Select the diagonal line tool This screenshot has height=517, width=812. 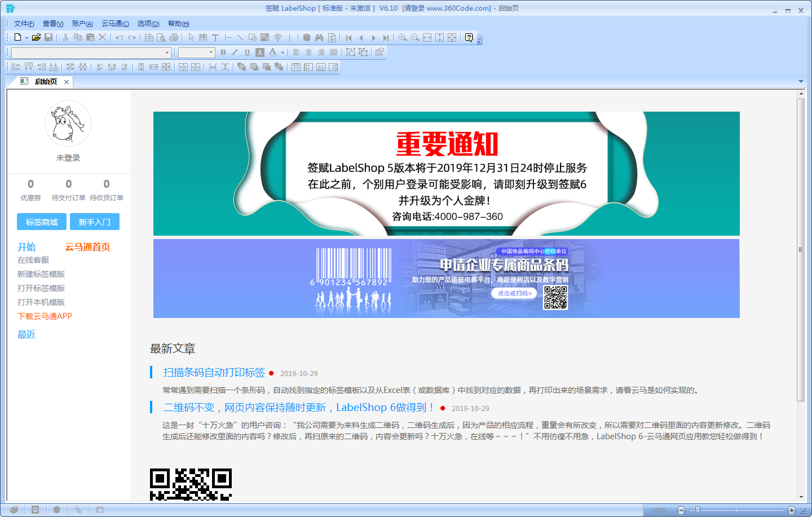pyautogui.click(x=240, y=38)
